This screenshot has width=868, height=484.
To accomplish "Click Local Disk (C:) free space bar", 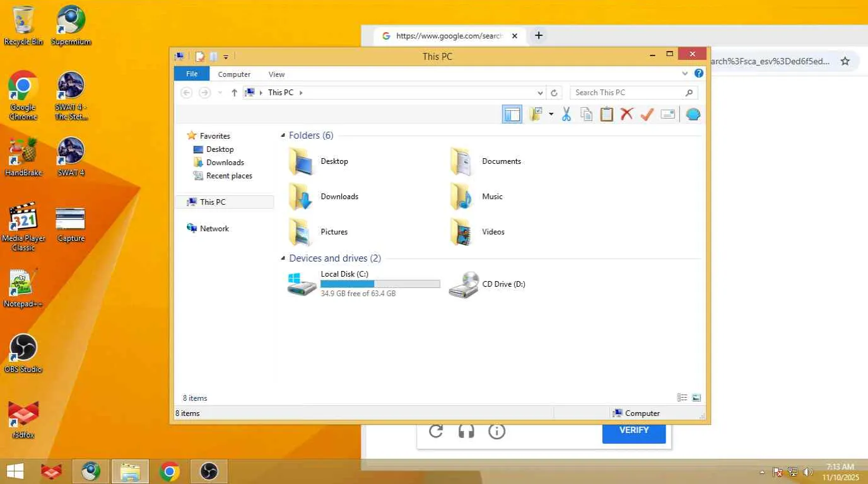I will pos(380,284).
